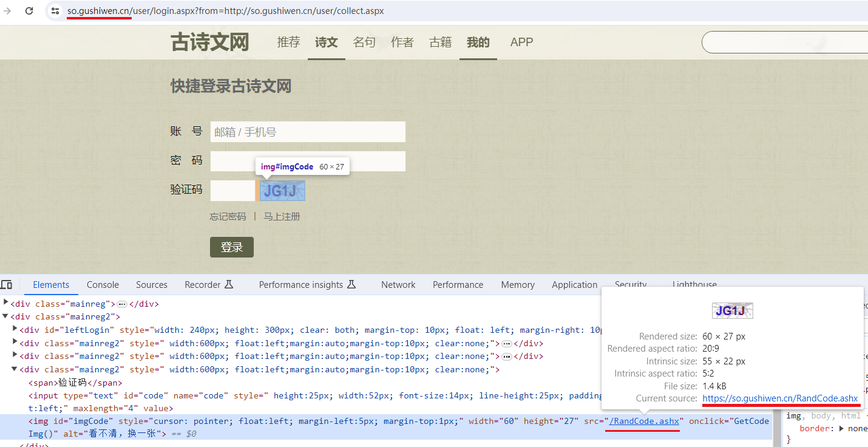Click the 邮箱 / 手机号 account field
The height and width of the screenshot is (447, 868).
pos(308,132)
